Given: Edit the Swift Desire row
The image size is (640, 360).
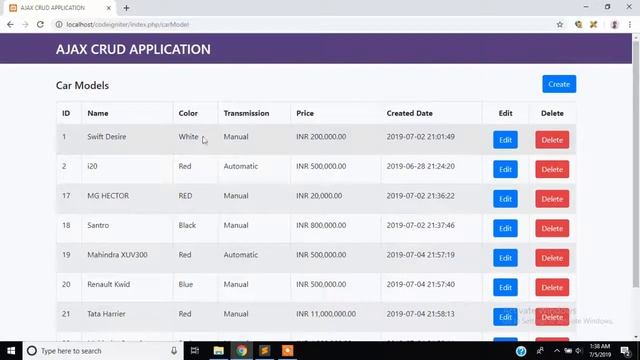Looking at the screenshot, I should pyautogui.click(x=505, y=140).
